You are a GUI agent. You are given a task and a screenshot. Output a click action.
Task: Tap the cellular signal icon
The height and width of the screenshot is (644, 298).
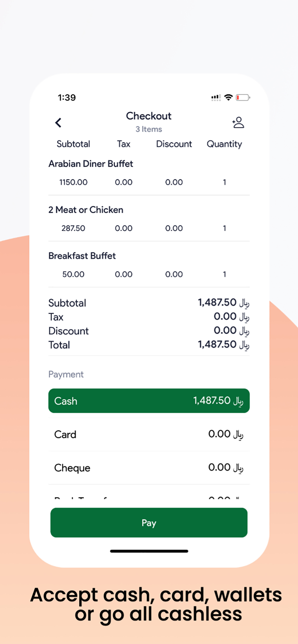(216, 97)
